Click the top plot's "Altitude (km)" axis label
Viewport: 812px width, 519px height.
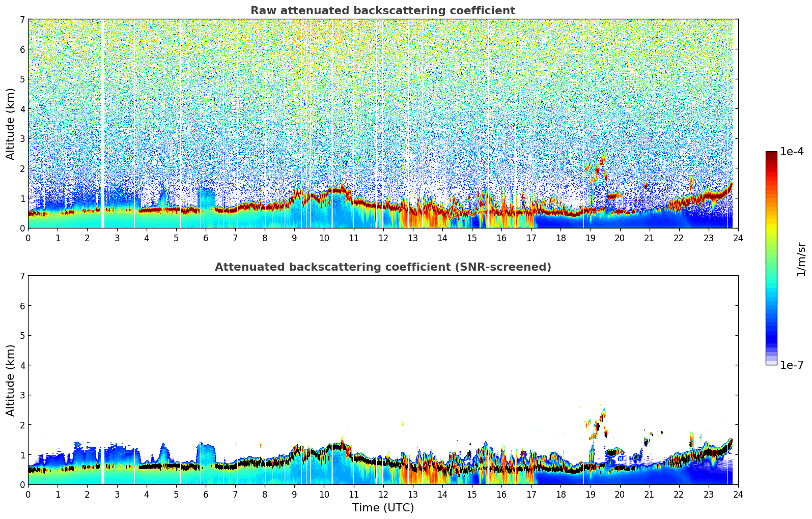[x=11, y=124]
